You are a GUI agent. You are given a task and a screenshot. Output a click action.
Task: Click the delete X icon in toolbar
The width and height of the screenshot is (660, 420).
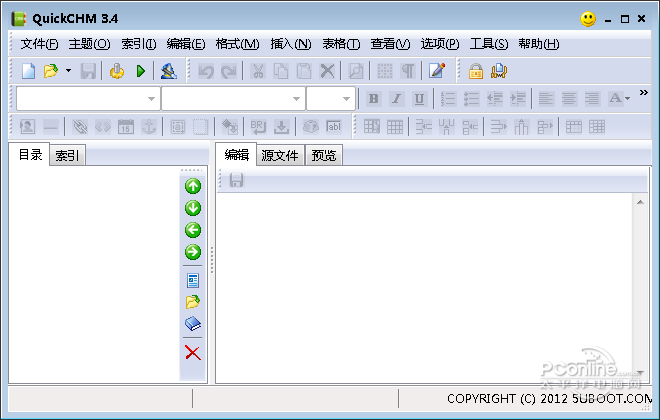327,71
